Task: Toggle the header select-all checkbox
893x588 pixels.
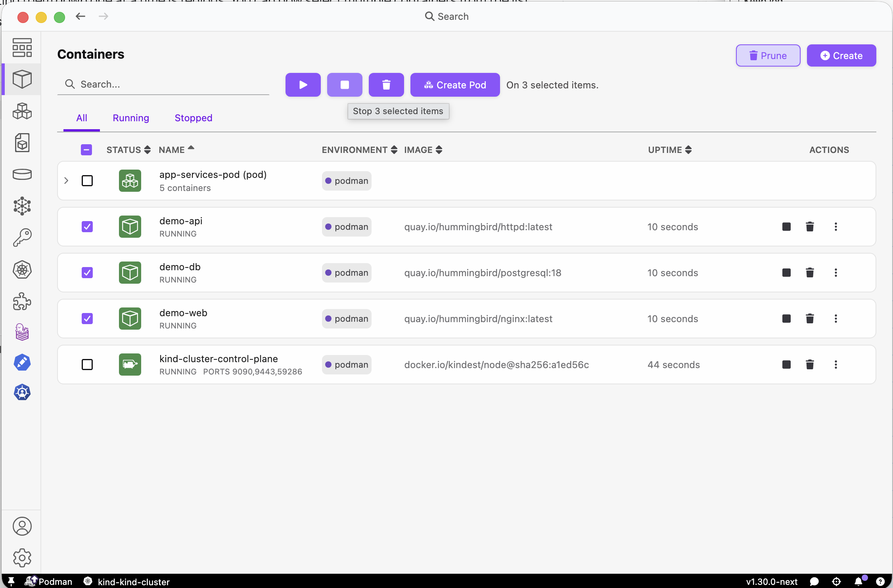Action: (86, 150)
